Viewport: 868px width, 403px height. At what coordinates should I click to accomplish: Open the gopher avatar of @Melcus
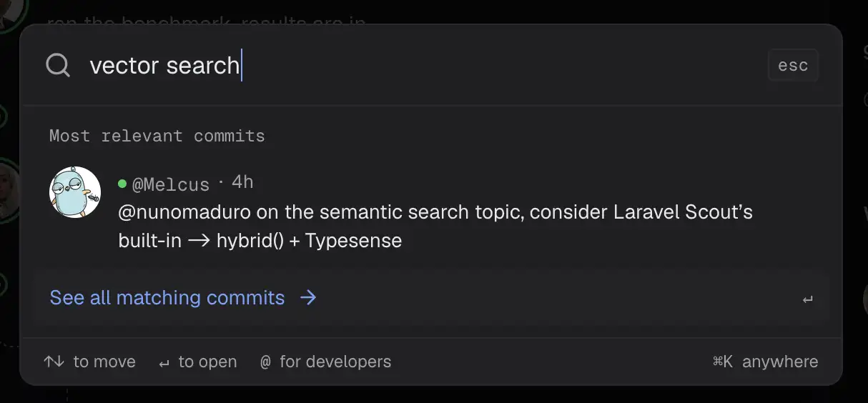click(x=75, y=192)
